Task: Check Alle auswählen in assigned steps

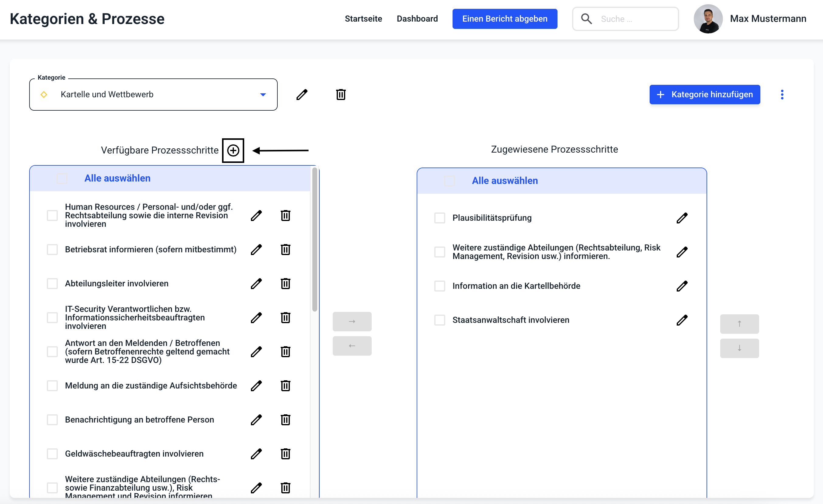Action: coord(450,181)
